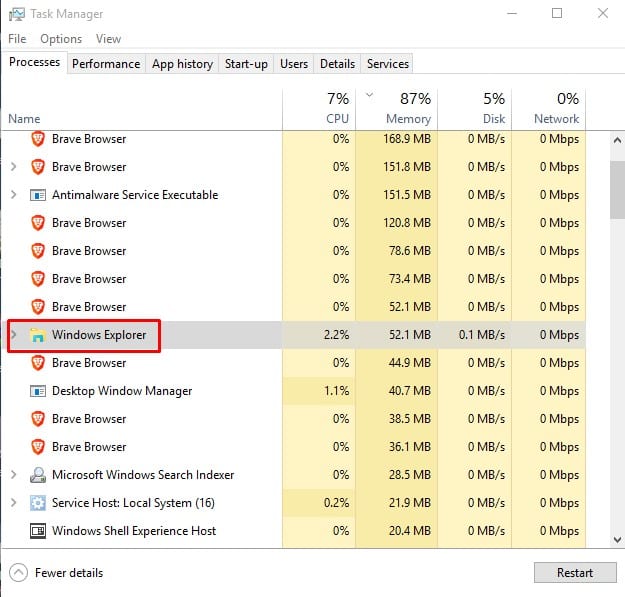Viewport: 625px width, 597px height.
Task: Click the 40.7 MB memory value
Action: tap(410, 391)
